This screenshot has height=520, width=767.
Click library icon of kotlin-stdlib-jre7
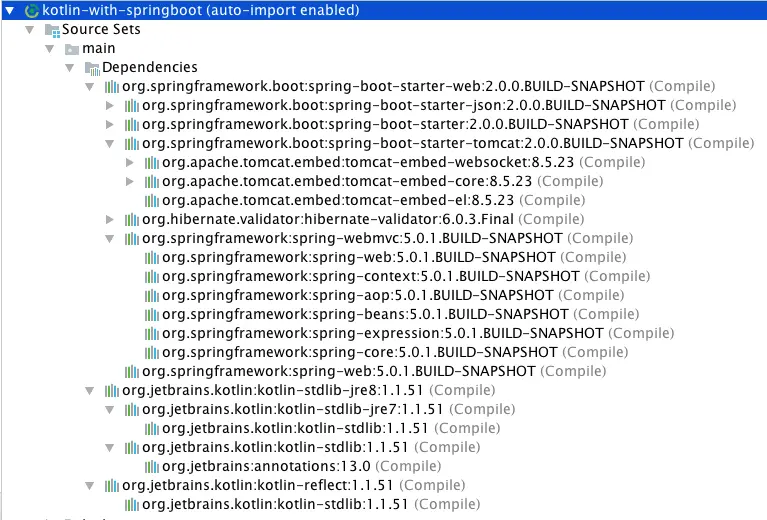tap(132, 410)
